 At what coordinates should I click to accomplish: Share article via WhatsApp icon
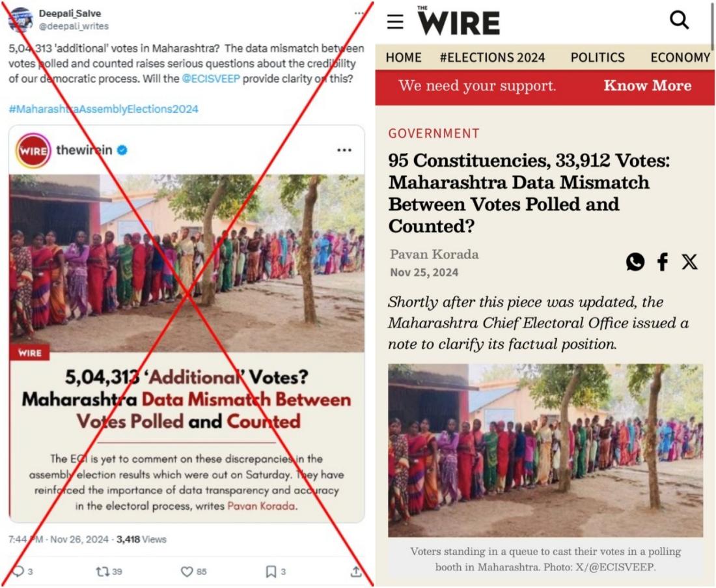pyautogui.click(x=635, y=262)
